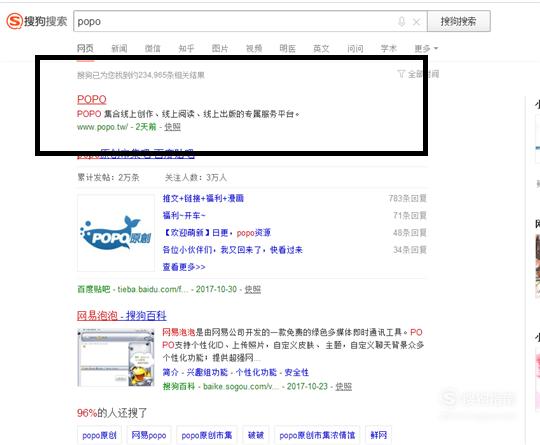Select related search 网易popo

[149, 435]
